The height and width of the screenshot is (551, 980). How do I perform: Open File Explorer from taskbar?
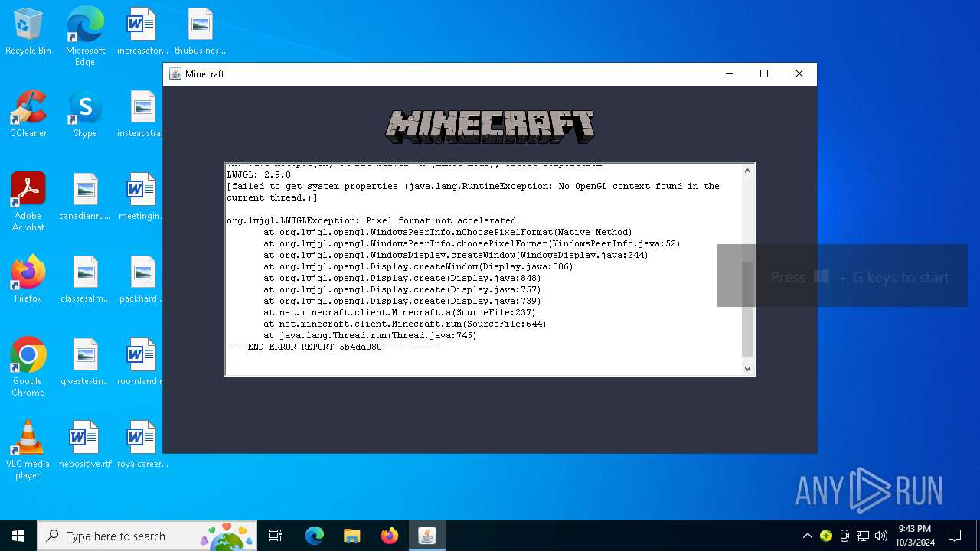351,536
